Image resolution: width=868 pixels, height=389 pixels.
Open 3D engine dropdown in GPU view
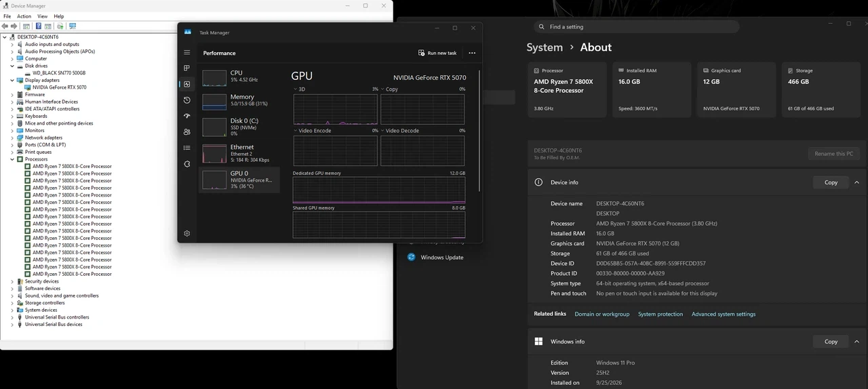[x=296, y=89]
